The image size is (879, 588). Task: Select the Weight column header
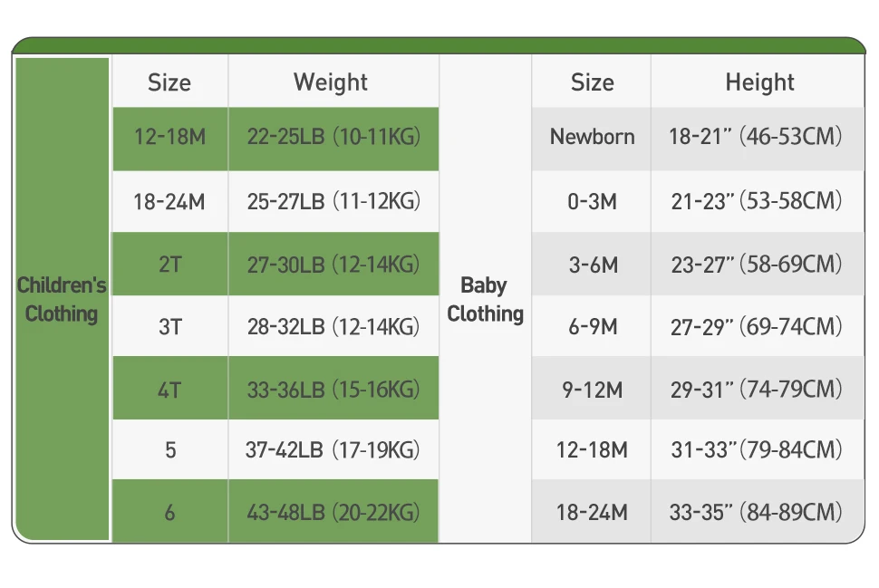(331, 82)
